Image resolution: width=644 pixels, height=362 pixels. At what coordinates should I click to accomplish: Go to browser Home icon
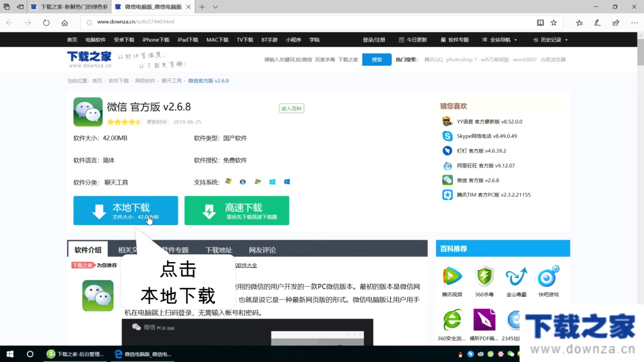tap(64, 23)
